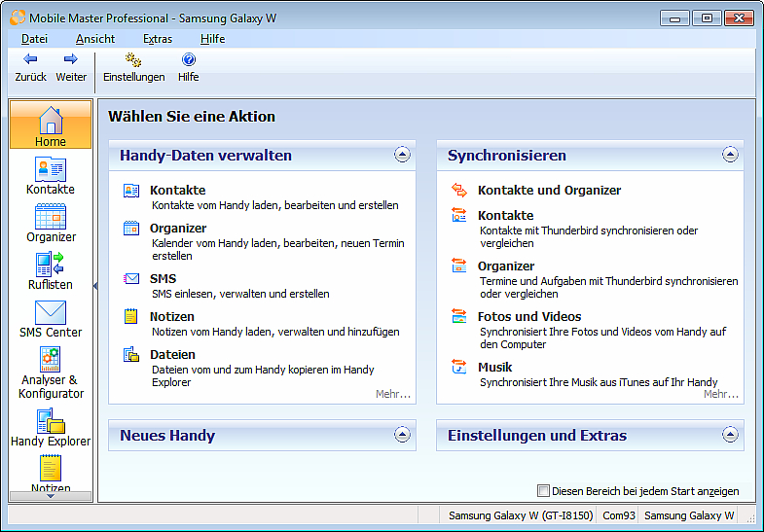
Task: Click the Einstellungen und Extras header title
Action: point(537,435)
